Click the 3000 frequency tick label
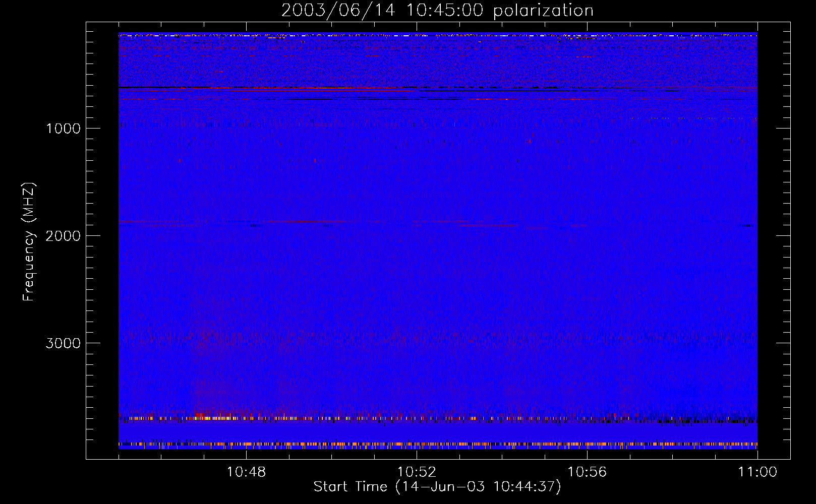Screen dimensions: 816x504 click(x=63, y=343)
